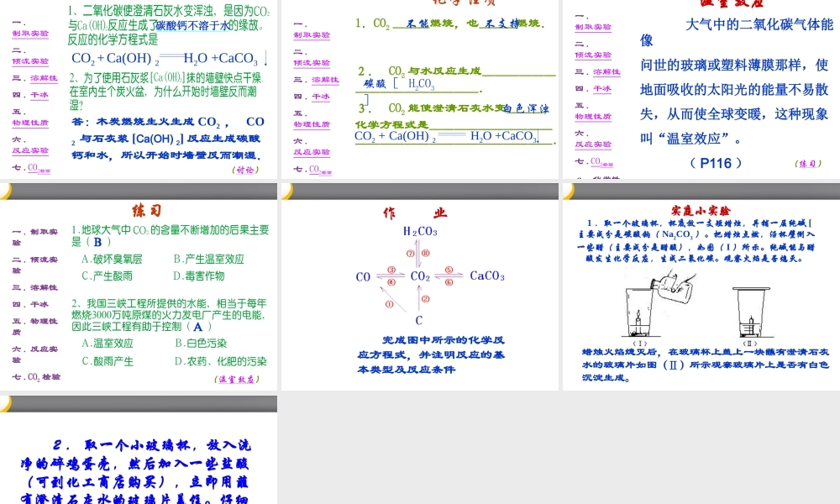Click answer option 'C.酸雨产生'
The width and height of the screenshot is (840, 504).
108,361
